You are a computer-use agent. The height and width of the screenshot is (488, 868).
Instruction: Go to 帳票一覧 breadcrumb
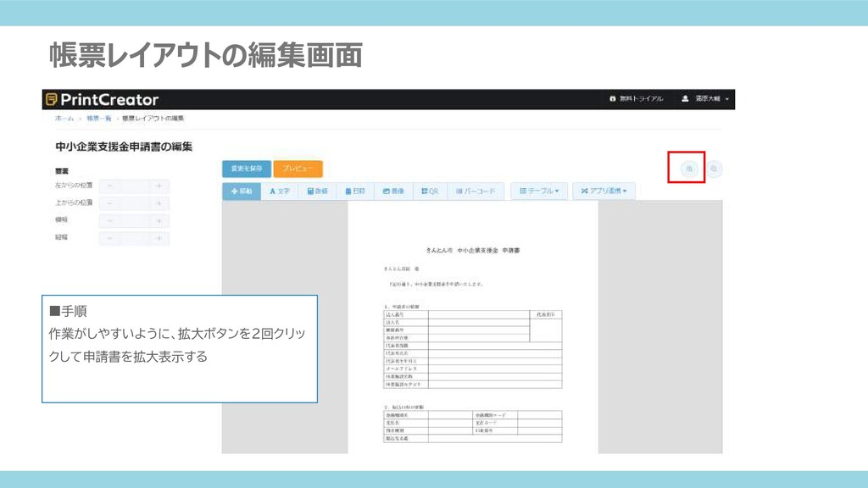(x=98, y=119)
